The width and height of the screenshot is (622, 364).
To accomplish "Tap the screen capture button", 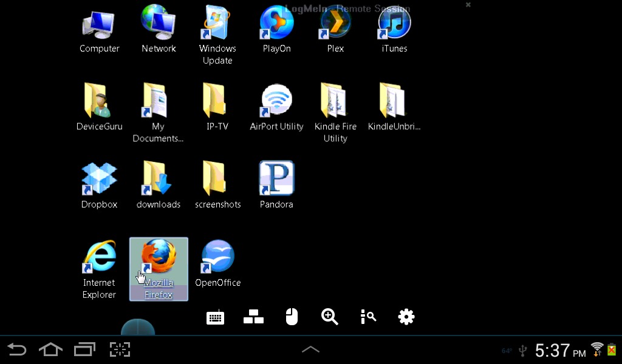I will [x=120, y=349].
